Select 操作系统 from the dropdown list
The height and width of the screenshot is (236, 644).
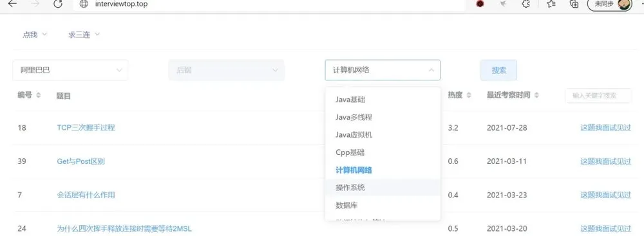pyautogui.click(x=383, y=188)
